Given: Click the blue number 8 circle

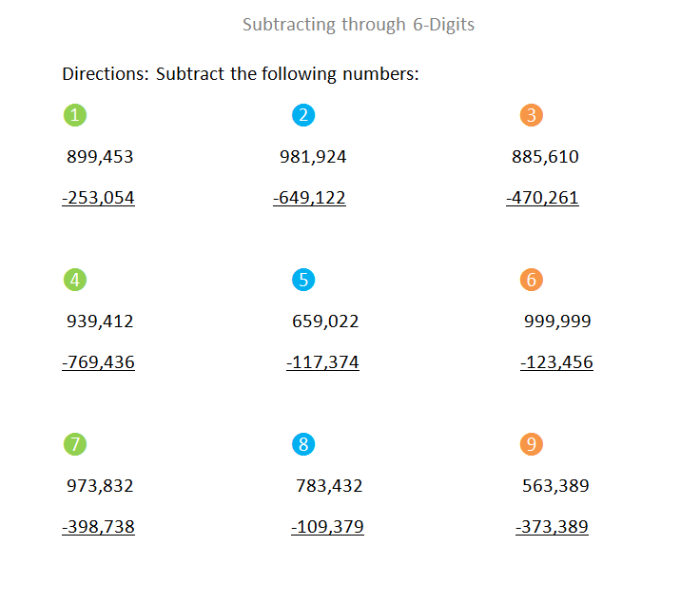Looking at the screenshot, I should coord(303,444).
